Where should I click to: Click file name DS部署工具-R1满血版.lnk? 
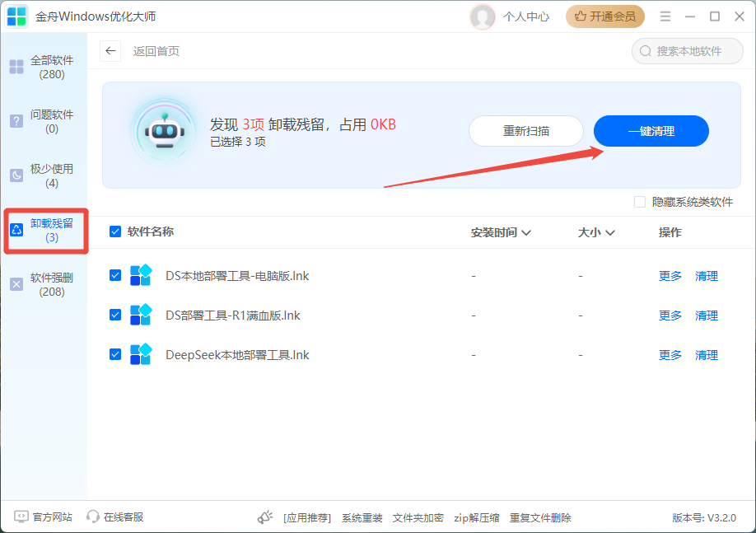coord(233,316)
